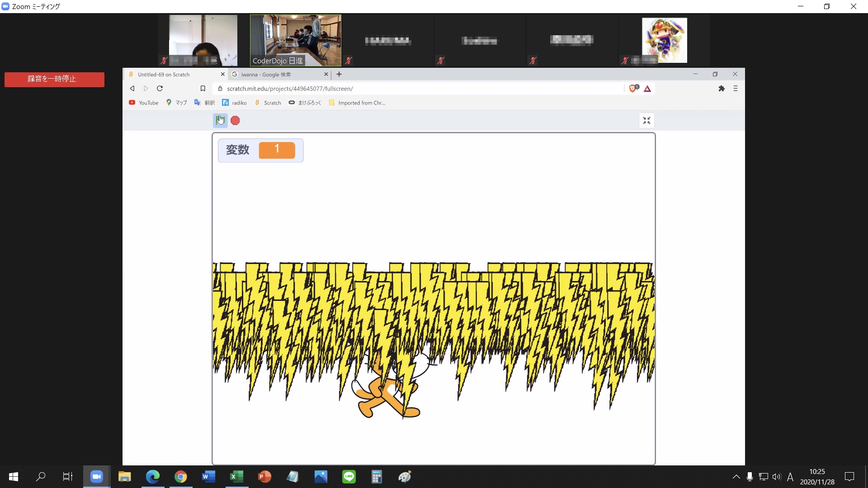Click the browser forward arrow icon
The height and width of the screenshot is (488, 868).
[146, 88]
